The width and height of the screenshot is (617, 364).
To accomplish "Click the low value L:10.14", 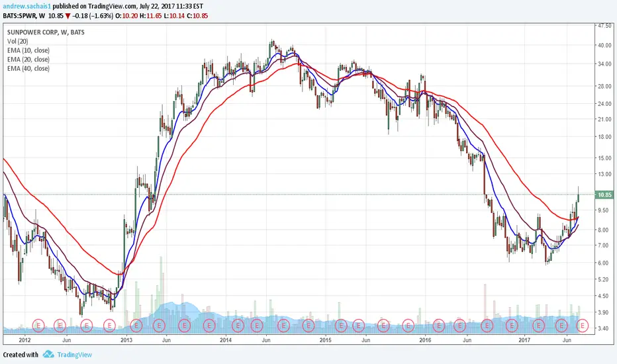I will pyautogui.click(x=174, y=16).
